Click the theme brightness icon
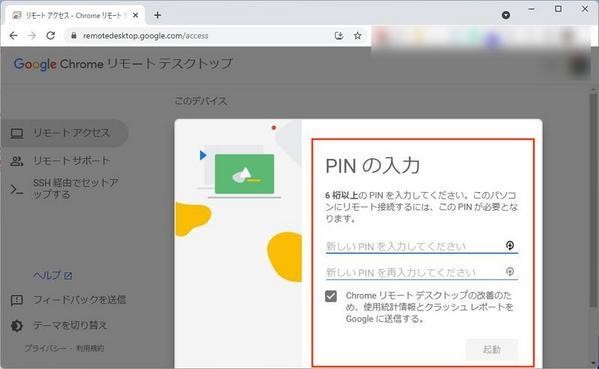 pyautogui.click(x=17, y=326)
